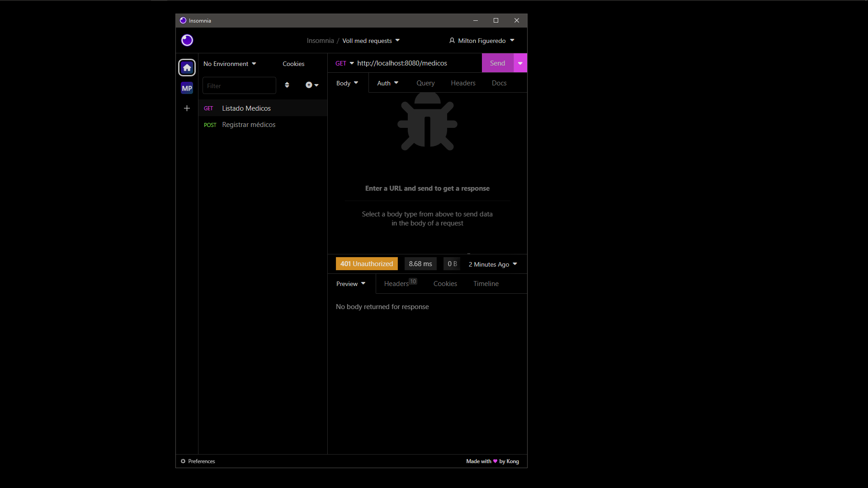The width and height of the screenshot is (868, 488).
Task: Click the Insomnia breadcrumb link
Action: [320, 41]
